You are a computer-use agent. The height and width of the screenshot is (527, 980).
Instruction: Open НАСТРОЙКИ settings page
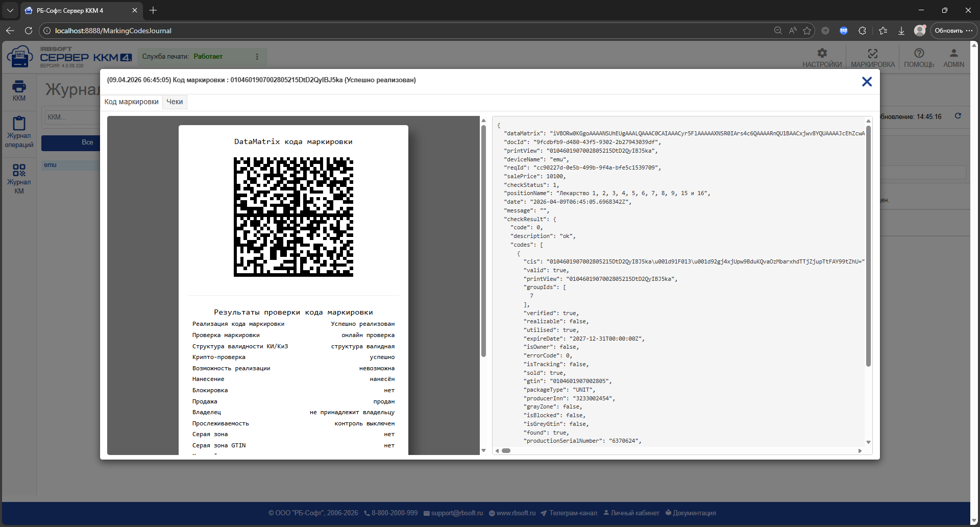click(822, 58)
